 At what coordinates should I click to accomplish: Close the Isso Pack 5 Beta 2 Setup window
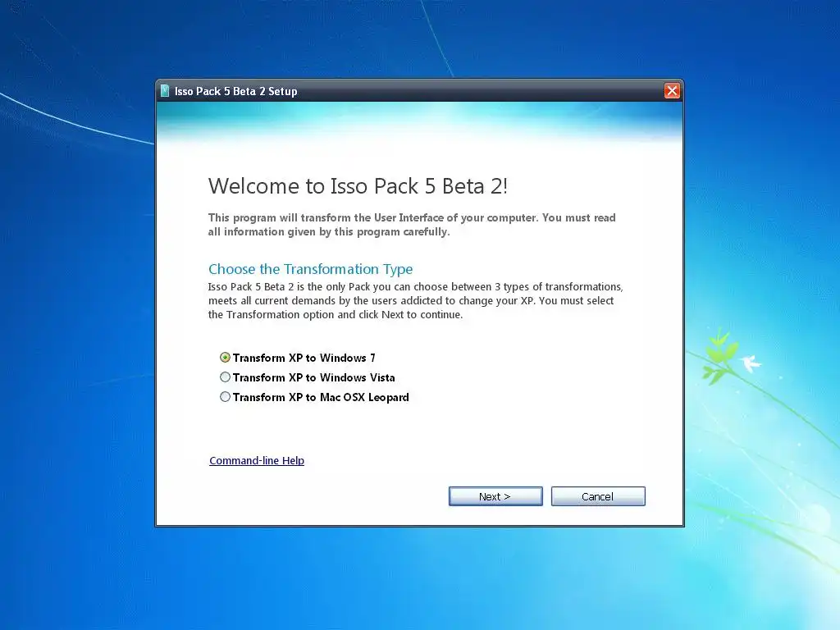pos(672,90)
